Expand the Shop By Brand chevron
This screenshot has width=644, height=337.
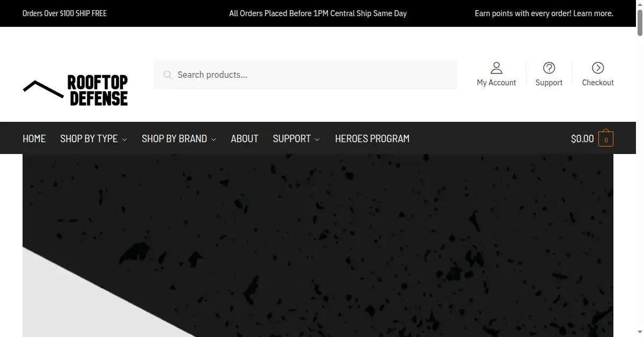coord(214,140)
